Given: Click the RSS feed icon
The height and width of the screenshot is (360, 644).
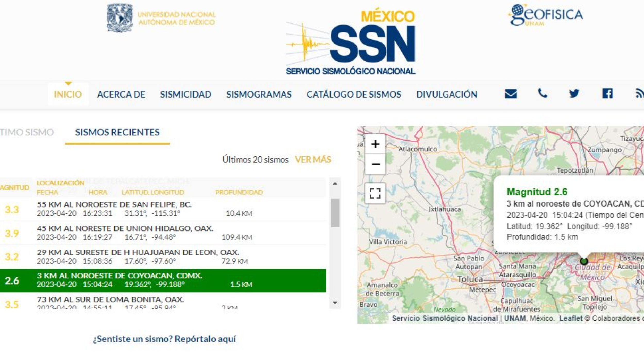Looking at the screenshot, I should (640, 93).
